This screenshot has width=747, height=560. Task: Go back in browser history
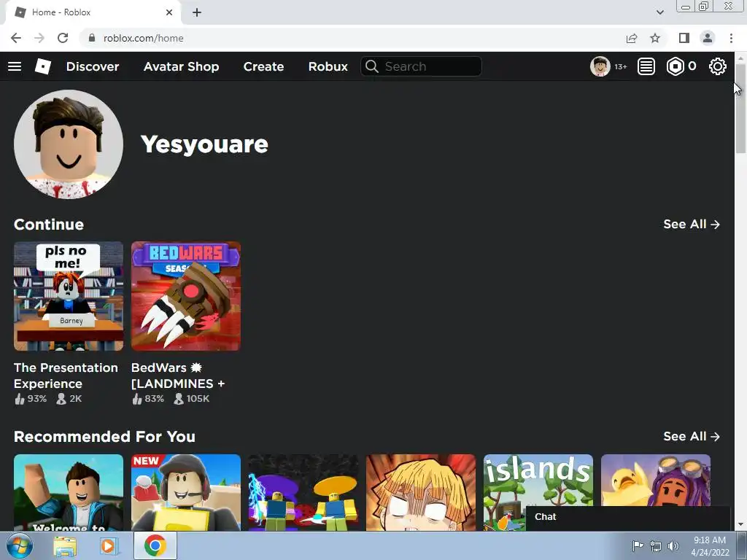(16, 38)
